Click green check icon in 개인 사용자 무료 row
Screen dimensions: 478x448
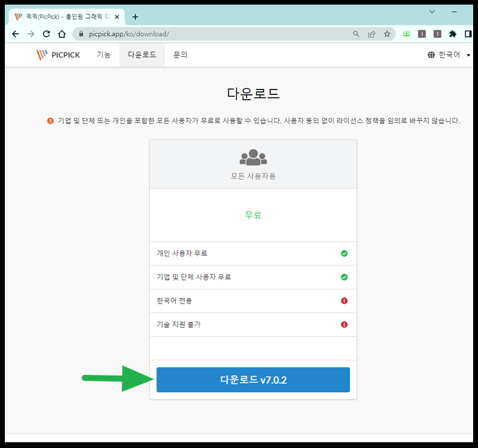344,253
